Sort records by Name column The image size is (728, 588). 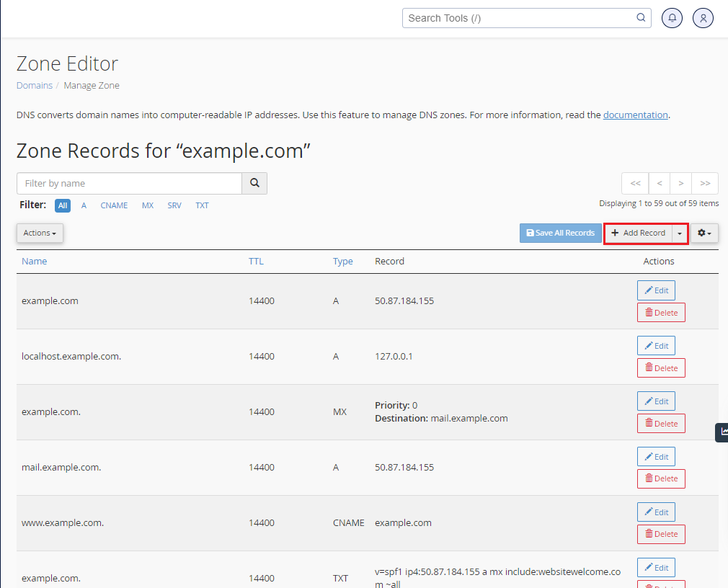35,262
